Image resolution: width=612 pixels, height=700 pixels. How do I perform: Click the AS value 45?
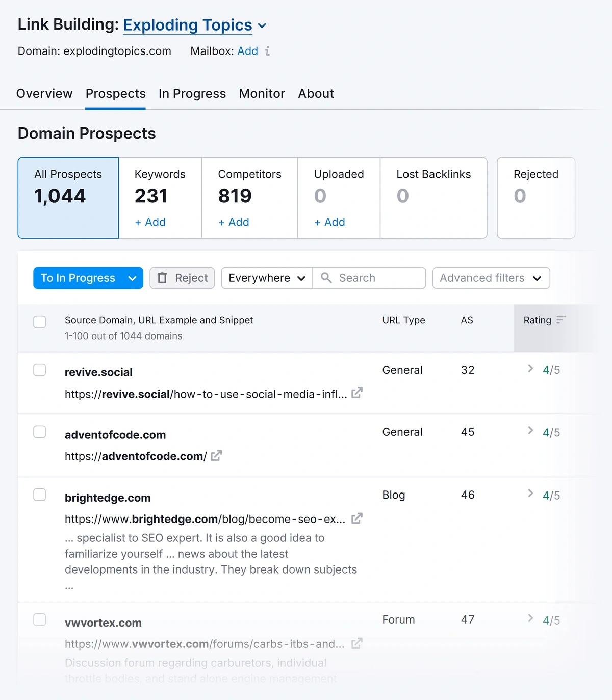468,432
